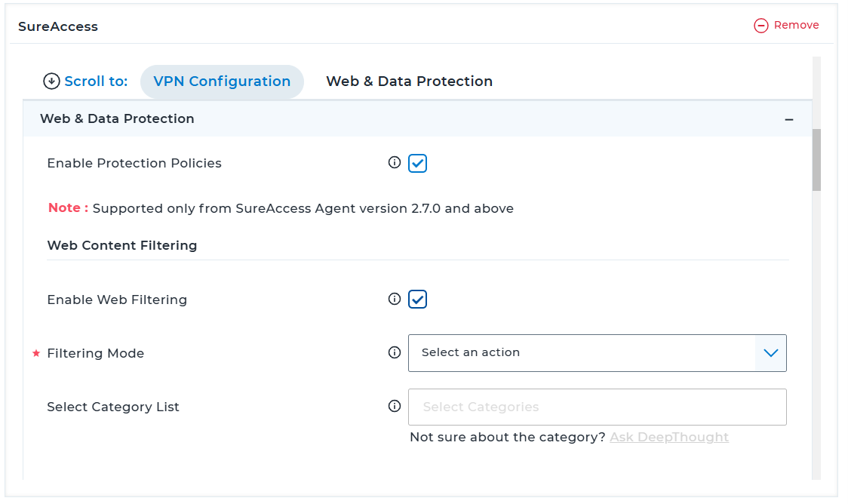Click the Enable Web Filtering label
Screen dimensions: 848x504
click(x=117, y=300)
